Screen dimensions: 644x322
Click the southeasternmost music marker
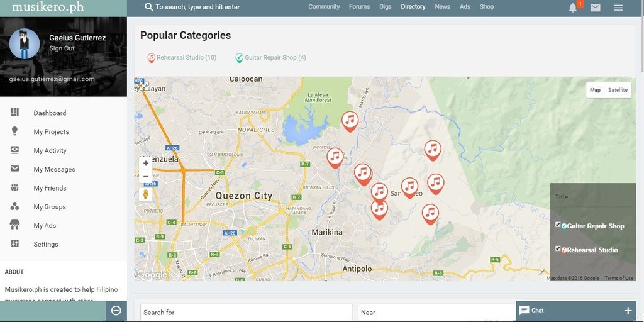430,213
